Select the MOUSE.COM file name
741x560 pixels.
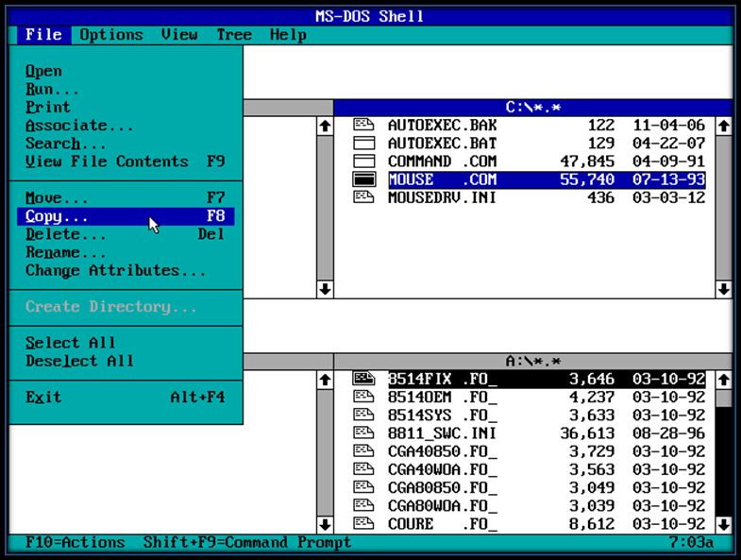(x=443, y=179)
